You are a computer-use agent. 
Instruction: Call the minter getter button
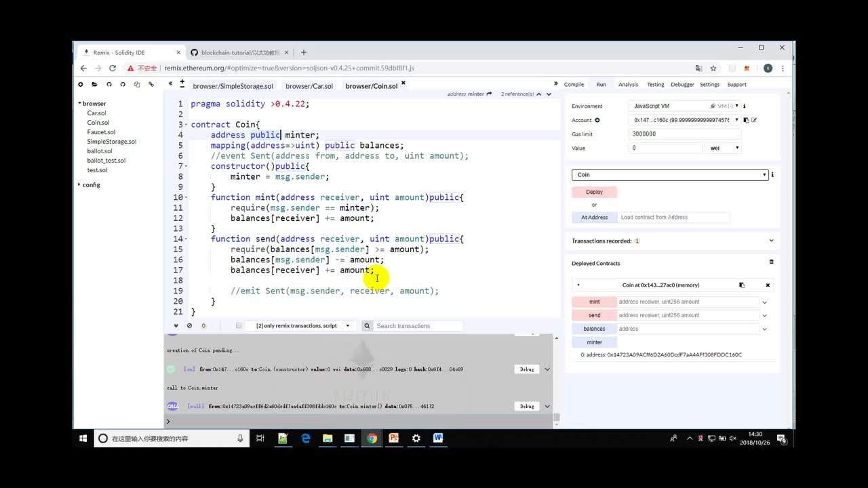[594, 342]
